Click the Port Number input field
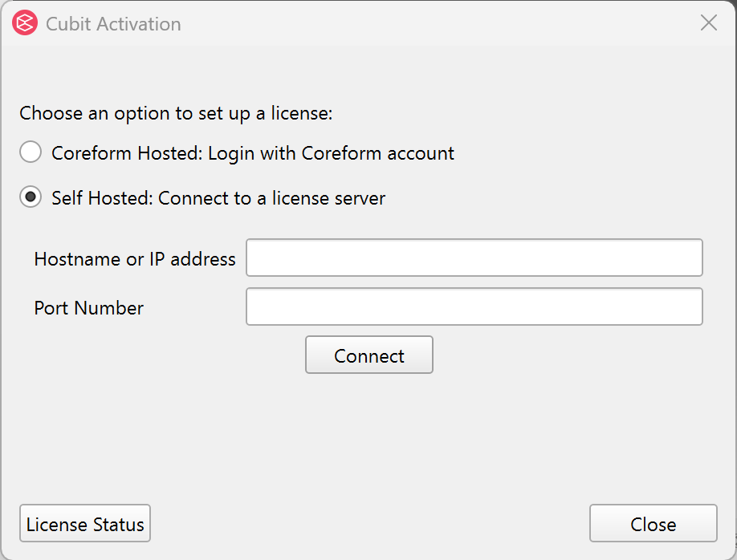Screen dimensions: 737x560 (474, 306)
